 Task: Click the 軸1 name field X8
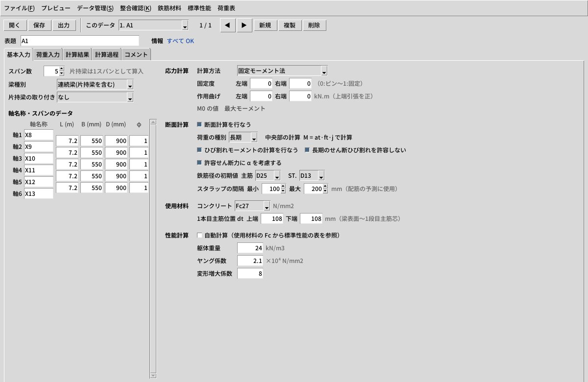click(x=38, y=135)
